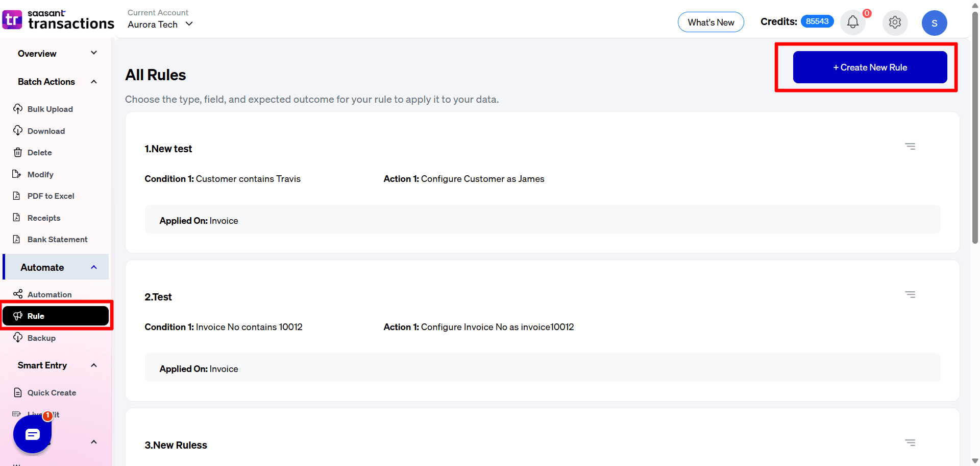
Task: Open the user profile avatar S
Action: coord(935,23)
